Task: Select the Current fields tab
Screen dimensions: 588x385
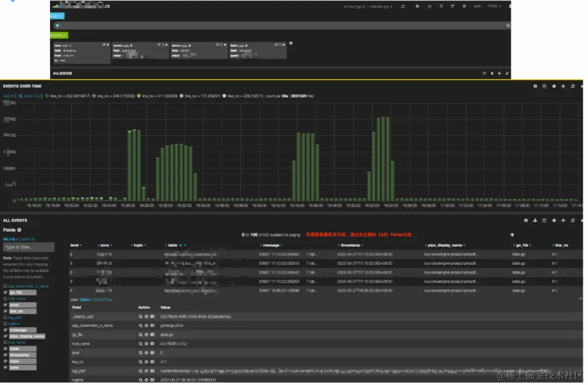Action: (x=27, y=239)
